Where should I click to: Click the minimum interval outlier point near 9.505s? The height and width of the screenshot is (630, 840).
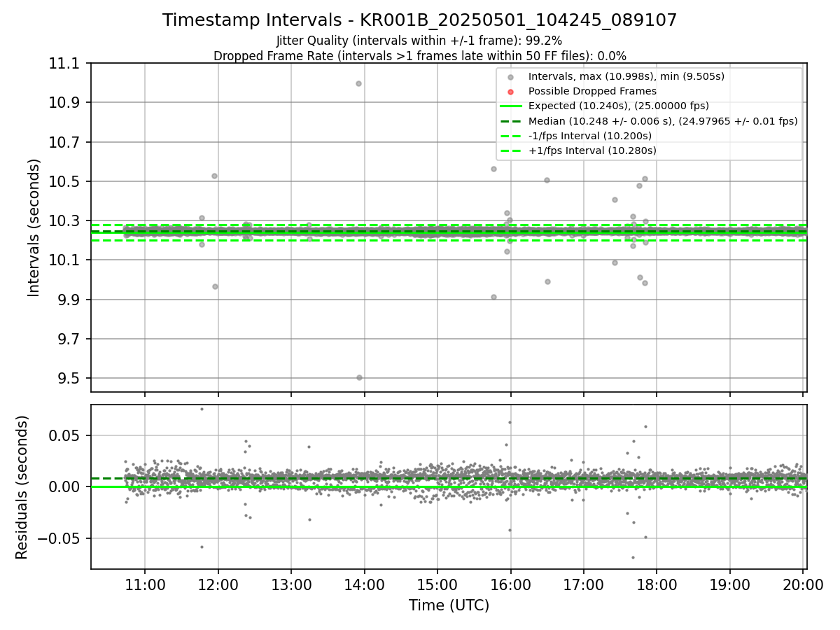[x=359, y=377]
